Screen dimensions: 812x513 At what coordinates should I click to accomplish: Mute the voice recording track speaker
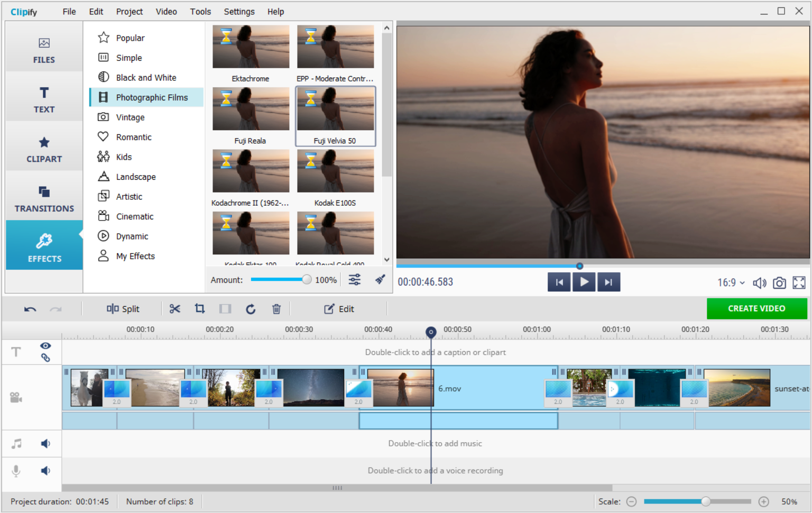tap(45, 471)
